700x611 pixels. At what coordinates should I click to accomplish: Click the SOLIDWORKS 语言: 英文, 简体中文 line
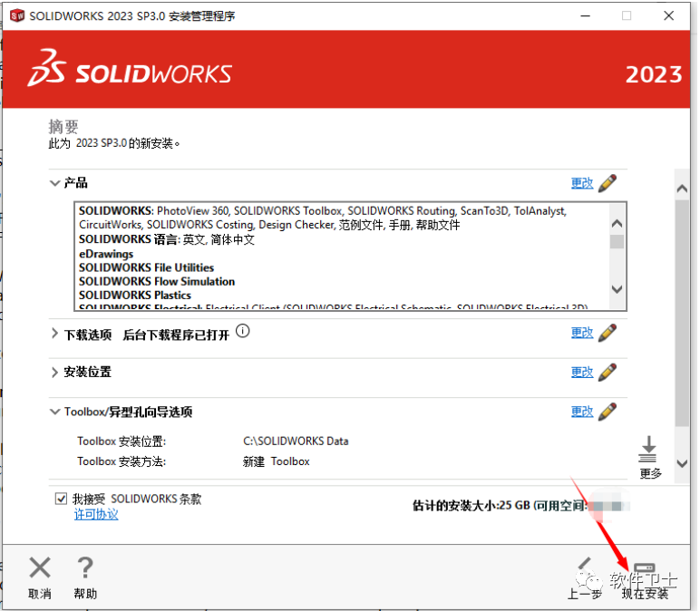click(167, 239)
